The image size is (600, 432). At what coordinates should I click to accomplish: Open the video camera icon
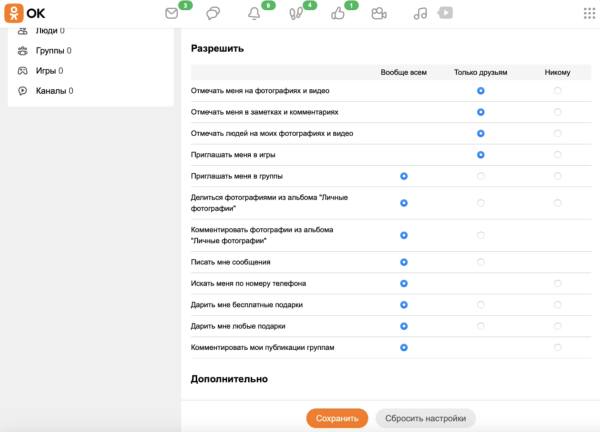click(x=378, y=14)
